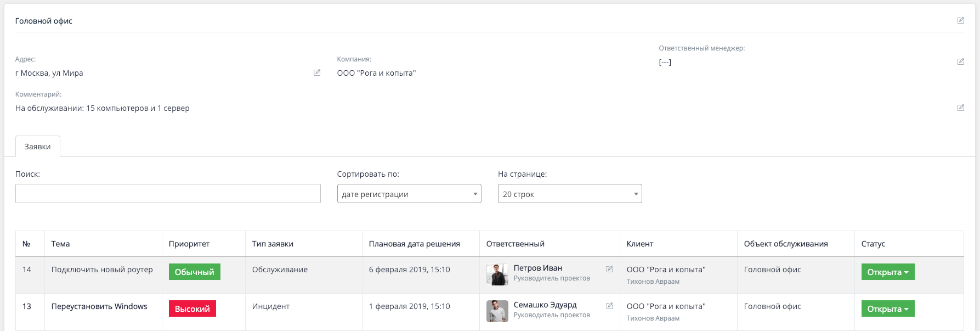
Task: Click the red Высокий priority badge
Action: tap(192, 309)
